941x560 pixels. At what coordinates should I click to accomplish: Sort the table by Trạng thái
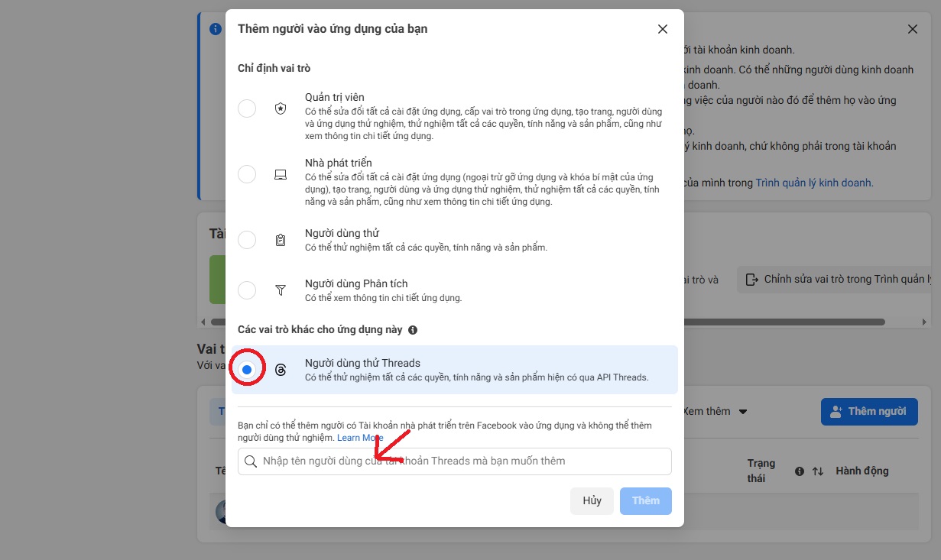pyautogui.click(x=818, y=471)
